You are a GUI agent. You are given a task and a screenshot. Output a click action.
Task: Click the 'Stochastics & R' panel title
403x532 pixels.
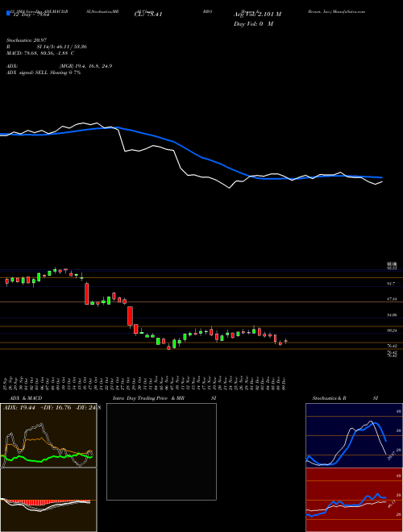pyautogui.click(x=329, y=398)
